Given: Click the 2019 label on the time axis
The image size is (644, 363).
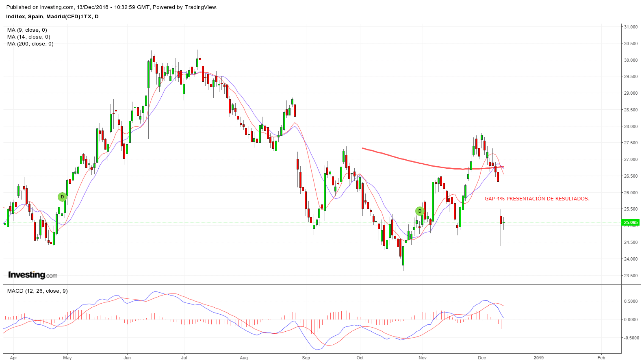Looking at the screenshot, I should pyautogui.click(x=538, y=358).
